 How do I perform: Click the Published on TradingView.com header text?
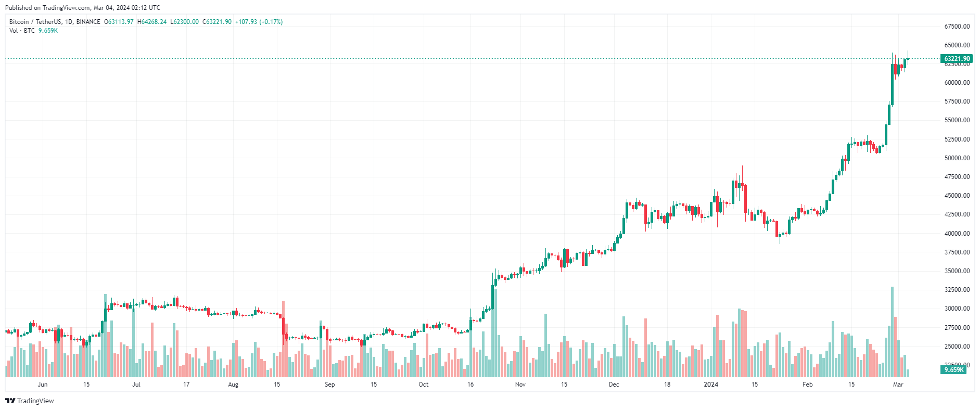tap(83, 8)
